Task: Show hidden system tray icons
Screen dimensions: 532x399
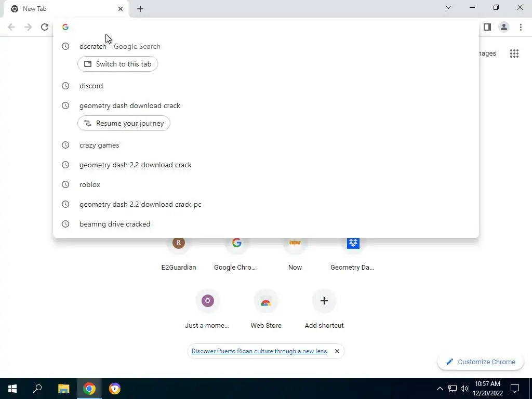Action: (x=440, y=389)
